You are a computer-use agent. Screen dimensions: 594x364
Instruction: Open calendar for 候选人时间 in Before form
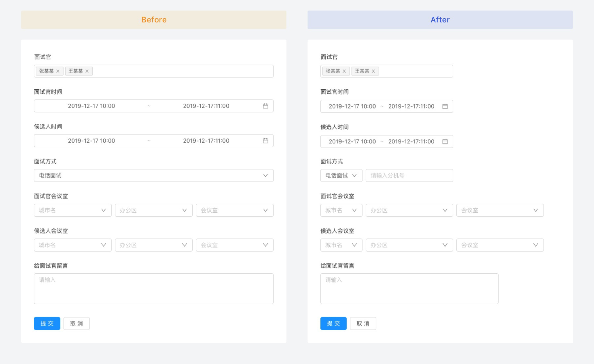coord(265,141)
